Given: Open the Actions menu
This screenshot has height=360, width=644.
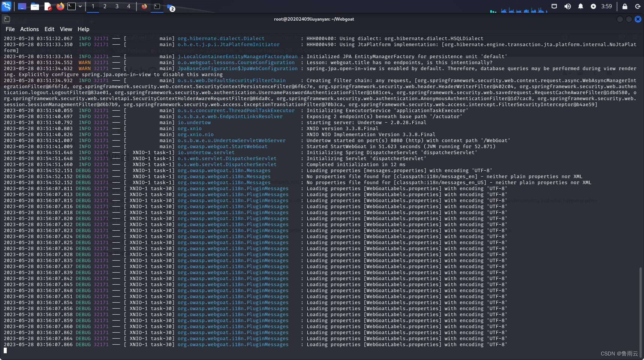Looking at the screenshot, I should 29,29.
